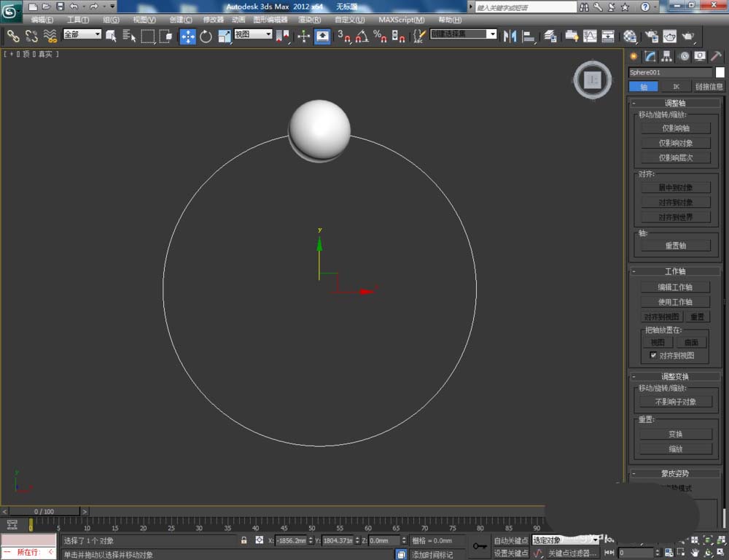Open the Mirror tool
Viewport: 729px width, 560px height.
[510, 36]
